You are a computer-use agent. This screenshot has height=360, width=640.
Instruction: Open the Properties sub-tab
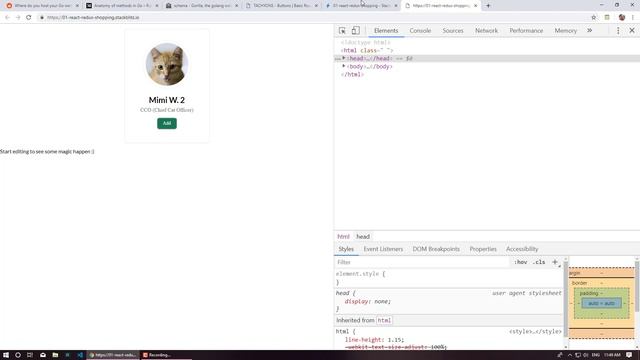(483, 249)
